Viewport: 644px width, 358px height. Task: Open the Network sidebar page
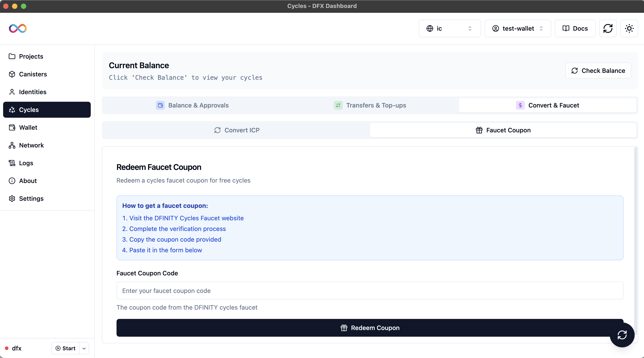[x=31, y=145]
